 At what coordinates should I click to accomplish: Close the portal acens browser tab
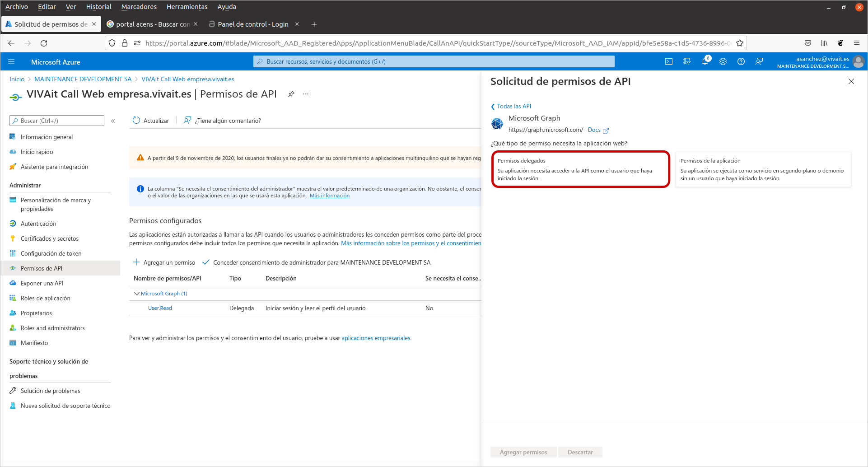196,24
